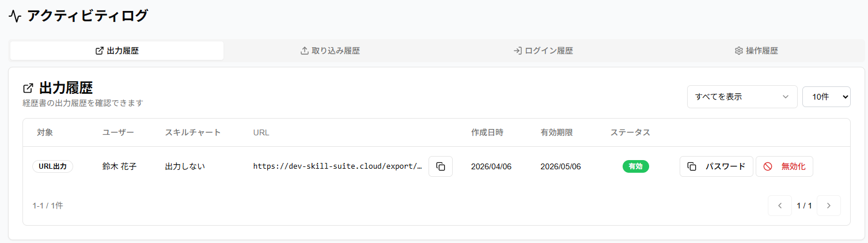
Task: Click the ステータス column header
Action: pos(630,132)
